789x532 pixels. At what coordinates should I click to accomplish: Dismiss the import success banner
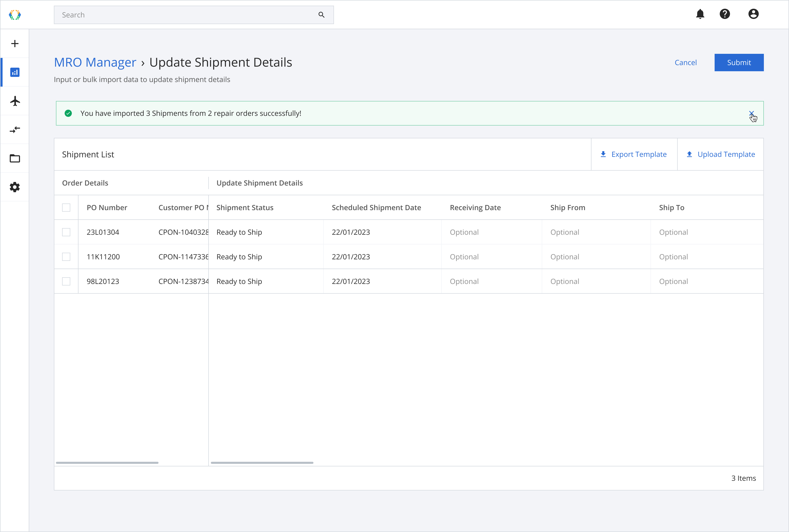(751, 113)
